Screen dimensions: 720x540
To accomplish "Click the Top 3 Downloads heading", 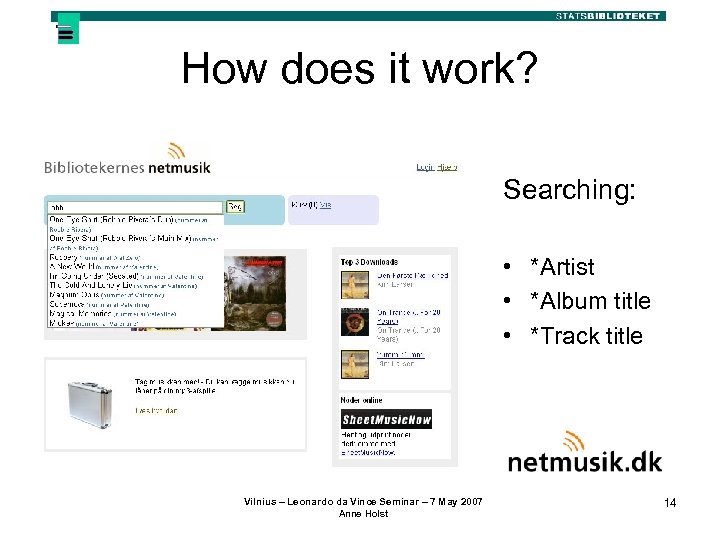I will pyautogui.click(x=369, y=262).
